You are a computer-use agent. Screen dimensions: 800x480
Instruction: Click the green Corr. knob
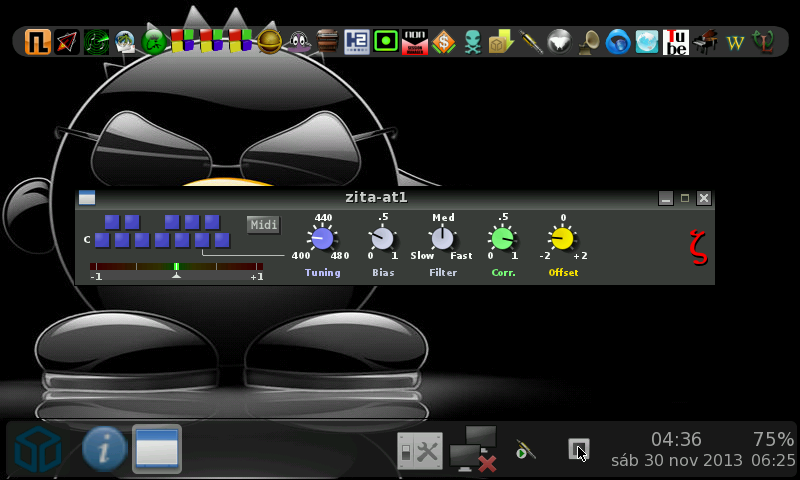pos(502,239)
